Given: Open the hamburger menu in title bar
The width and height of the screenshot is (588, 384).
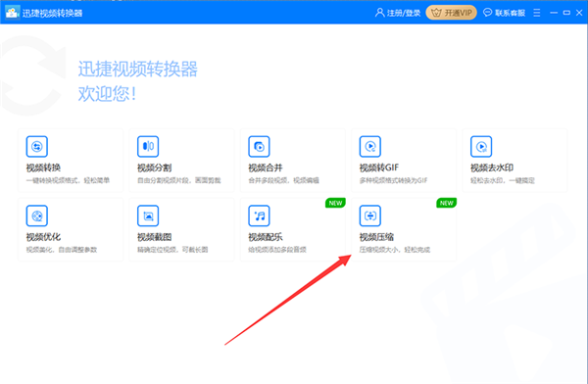Looking at the screenshot, I should tap(537, 13).
